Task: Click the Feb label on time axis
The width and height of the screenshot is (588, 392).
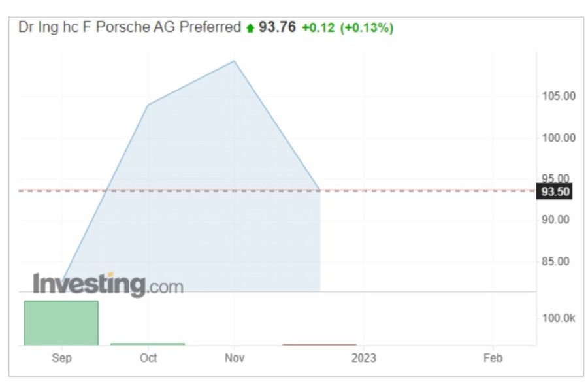Action: point(493,358)
